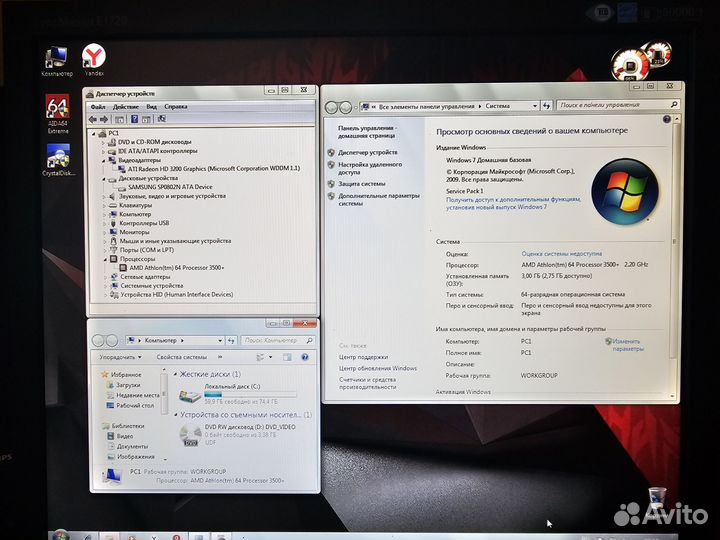Open the Упорядочить dropdown in Explorer

pyautogui.click(x=120, y=356)
